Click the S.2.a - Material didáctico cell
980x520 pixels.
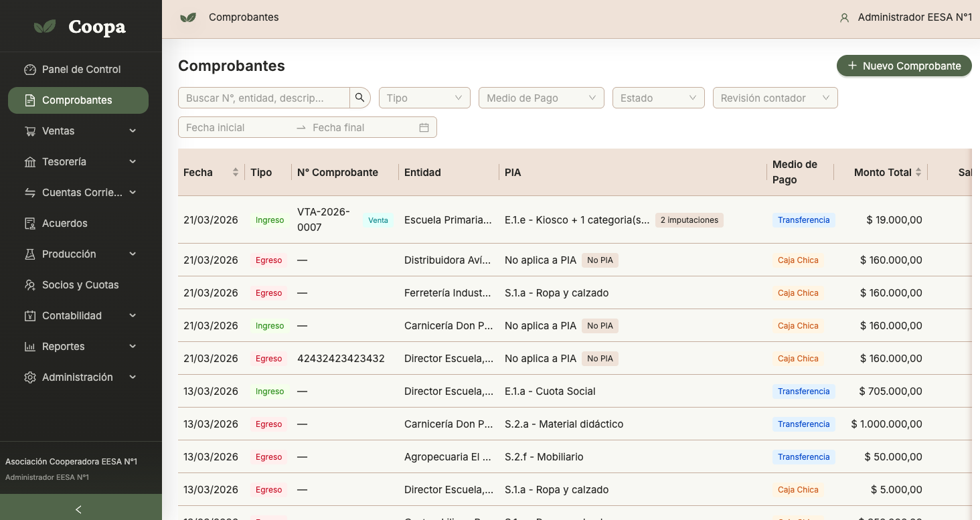tap(564, 424)
